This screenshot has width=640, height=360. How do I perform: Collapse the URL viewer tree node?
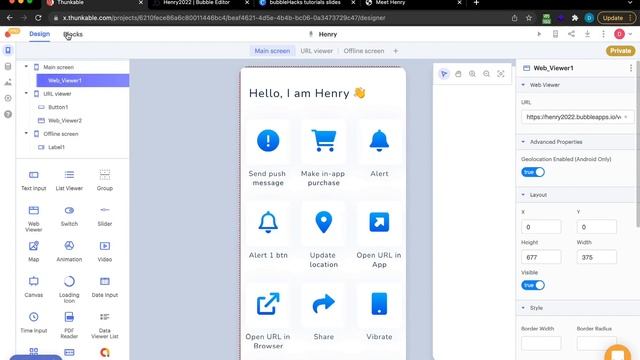coord(27,93)
